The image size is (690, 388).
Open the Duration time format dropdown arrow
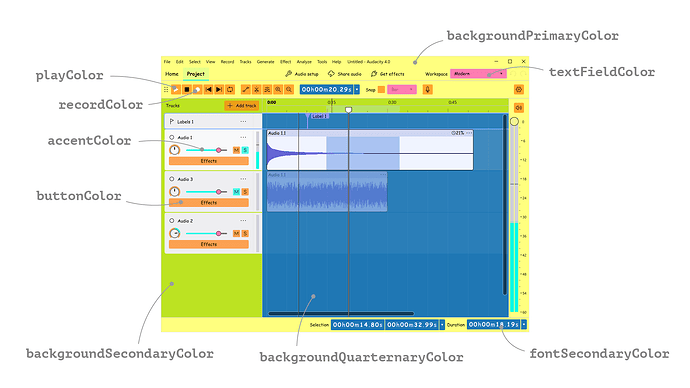click(524, 325)
